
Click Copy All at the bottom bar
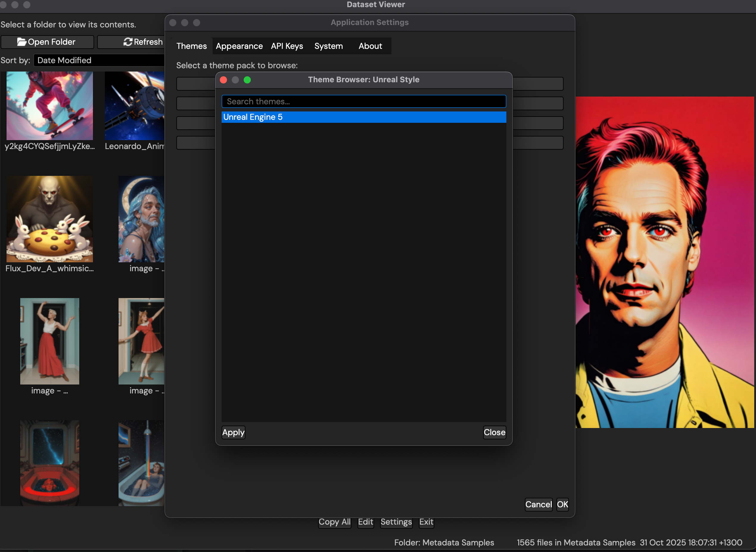coord(334,522)
